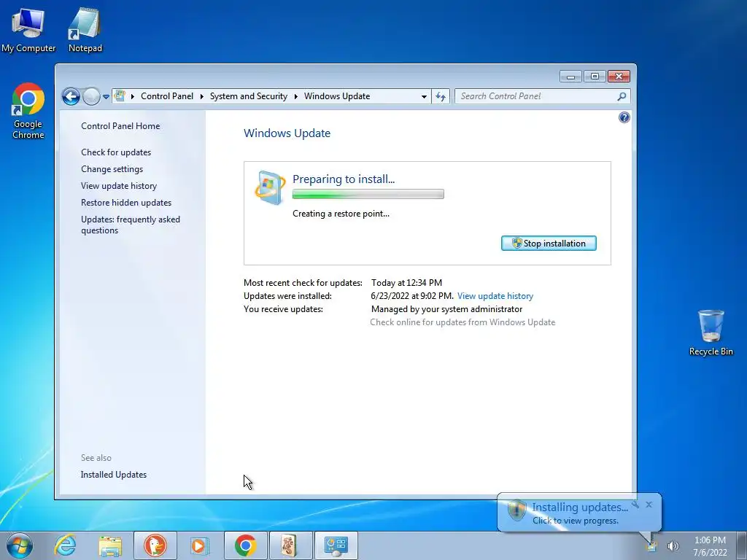Open Updates: frequently asked questions
Screen dimensions: 747x560
131,225
